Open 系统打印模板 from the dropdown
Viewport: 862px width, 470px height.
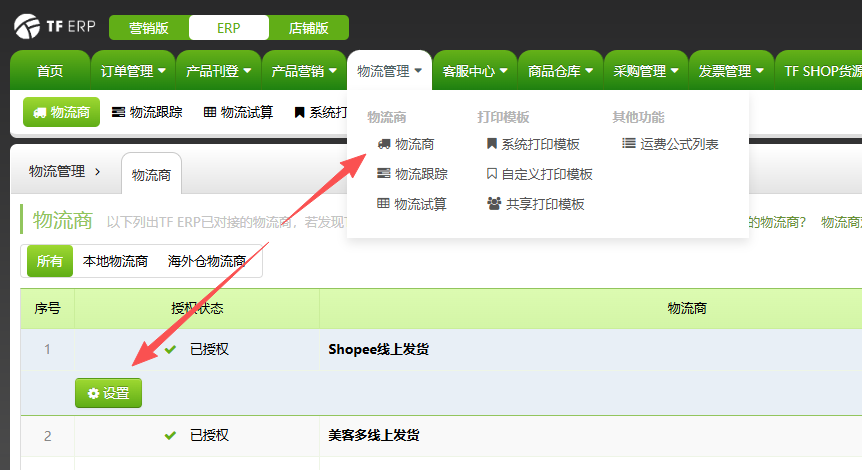540,144
